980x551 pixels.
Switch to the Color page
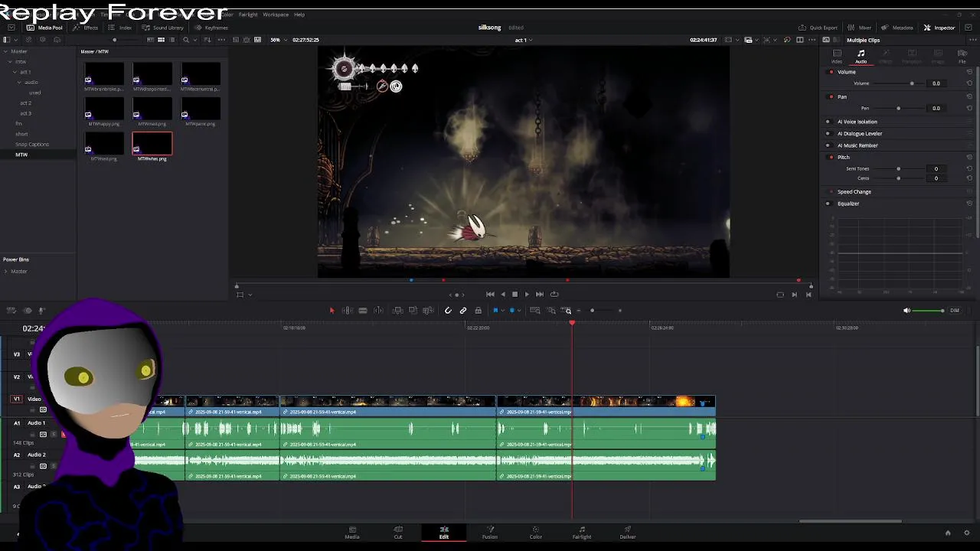click(536, 533)
